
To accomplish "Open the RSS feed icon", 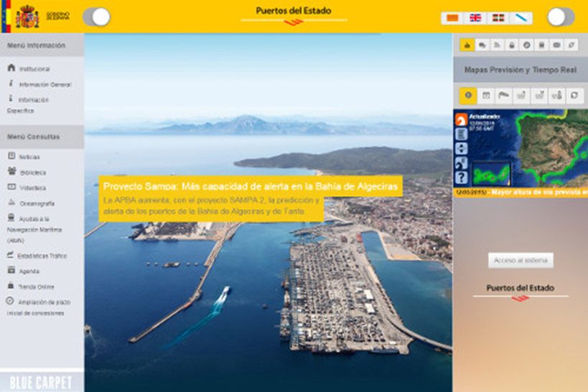I will [496, 45].
